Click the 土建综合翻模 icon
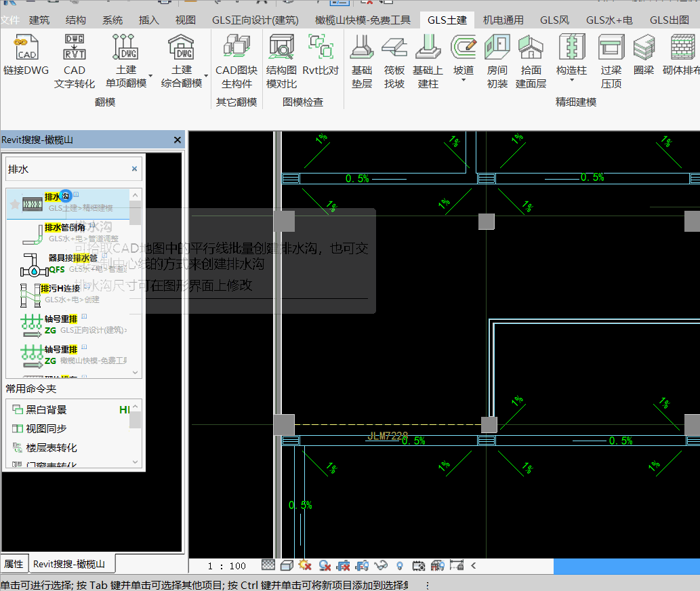 click(181, 47)
